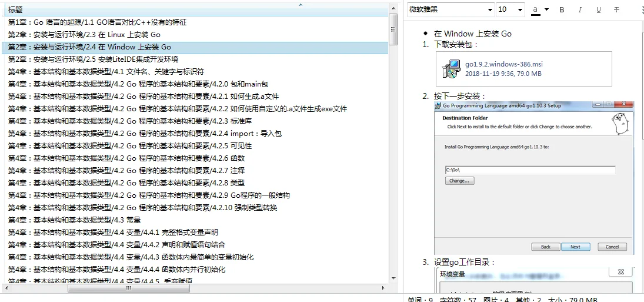The height and width of the screenshot is (302, 644).
Task: Click horizontal scrollbar right arrow
Action: (x=383, y=288)
